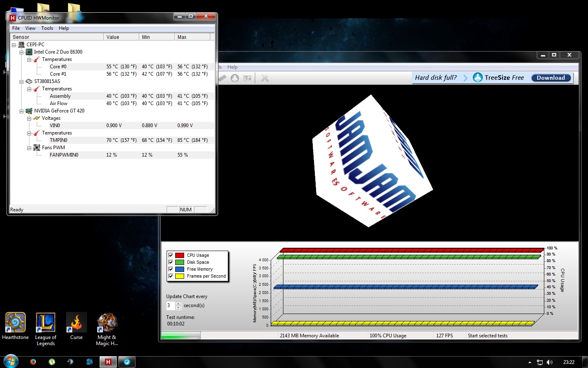Open the Might & Magic desktop shortcut
588x368 pixels.
click(107, 329)
